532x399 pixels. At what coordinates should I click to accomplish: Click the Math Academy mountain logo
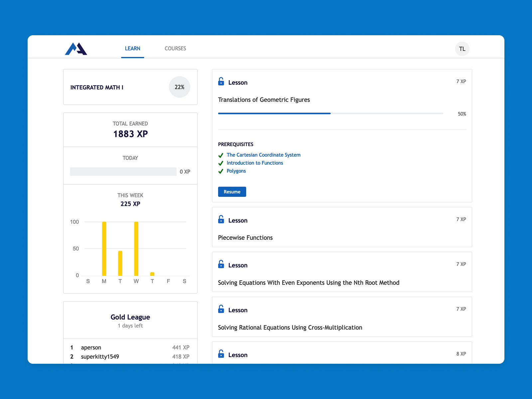76,49
